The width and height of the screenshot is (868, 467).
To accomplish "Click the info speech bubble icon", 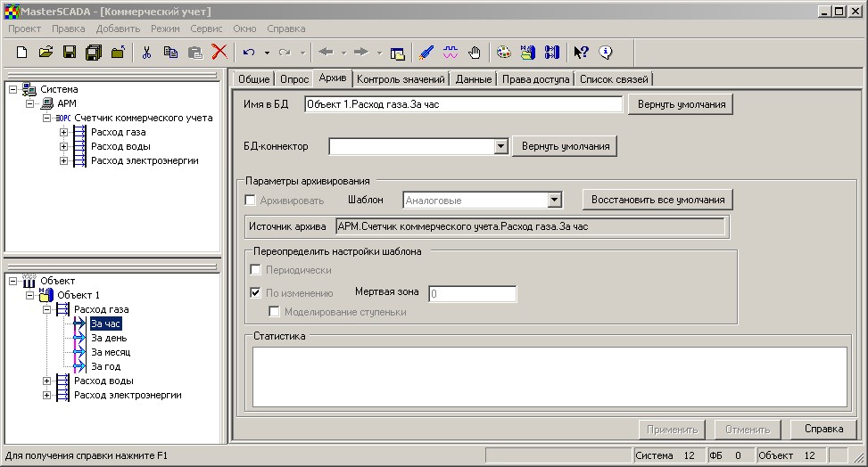I will click(x=606, y=53).
